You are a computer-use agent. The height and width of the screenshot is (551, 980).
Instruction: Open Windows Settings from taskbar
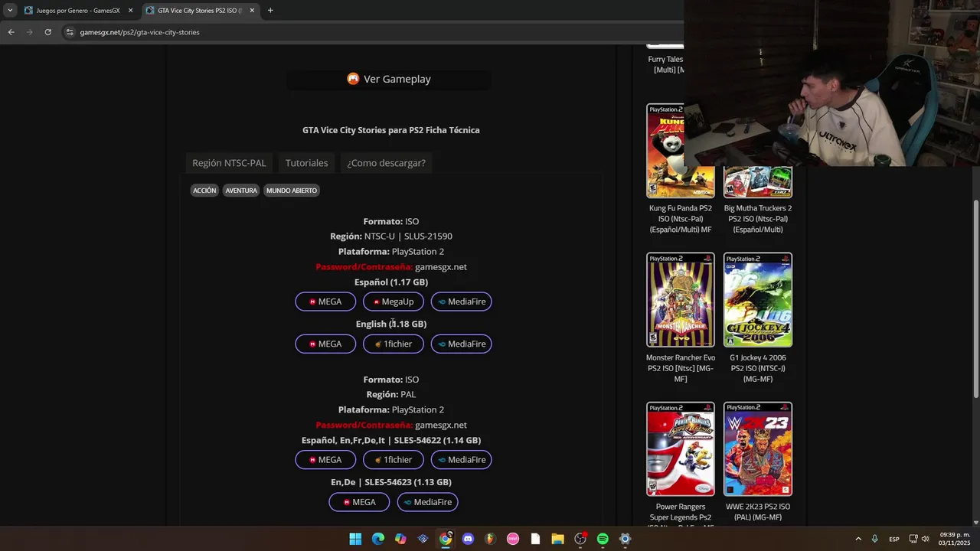625,539
